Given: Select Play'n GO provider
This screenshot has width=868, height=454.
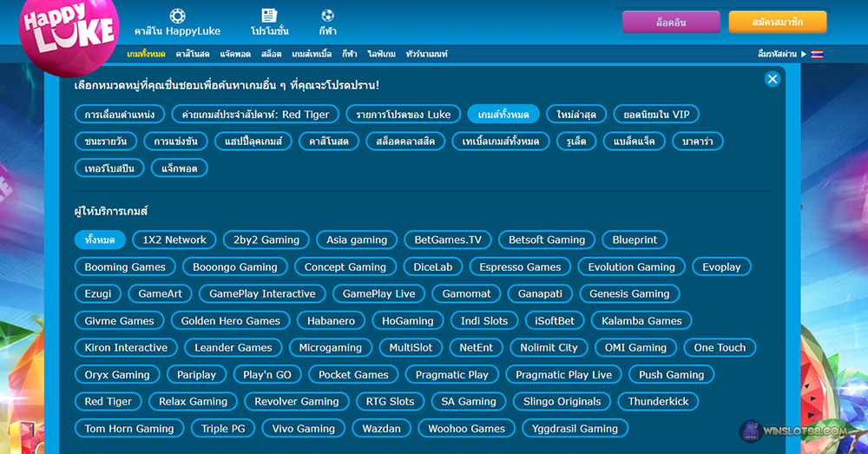Looking at the screenshot, I should 266,374.
